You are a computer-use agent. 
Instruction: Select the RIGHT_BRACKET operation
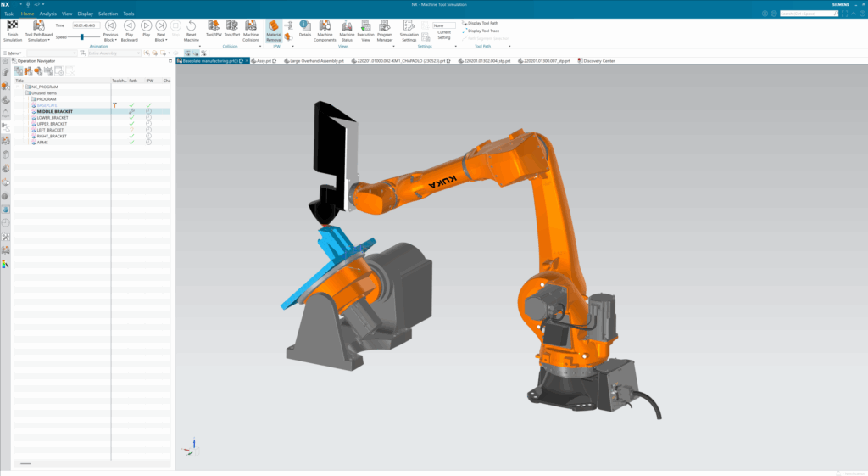tap(52, 136)
